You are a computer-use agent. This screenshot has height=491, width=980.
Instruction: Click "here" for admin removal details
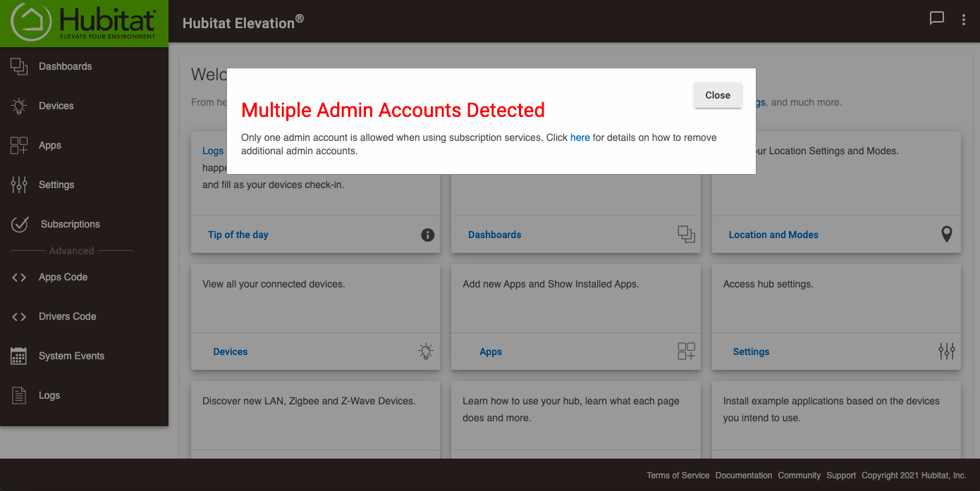click(580, 137)
